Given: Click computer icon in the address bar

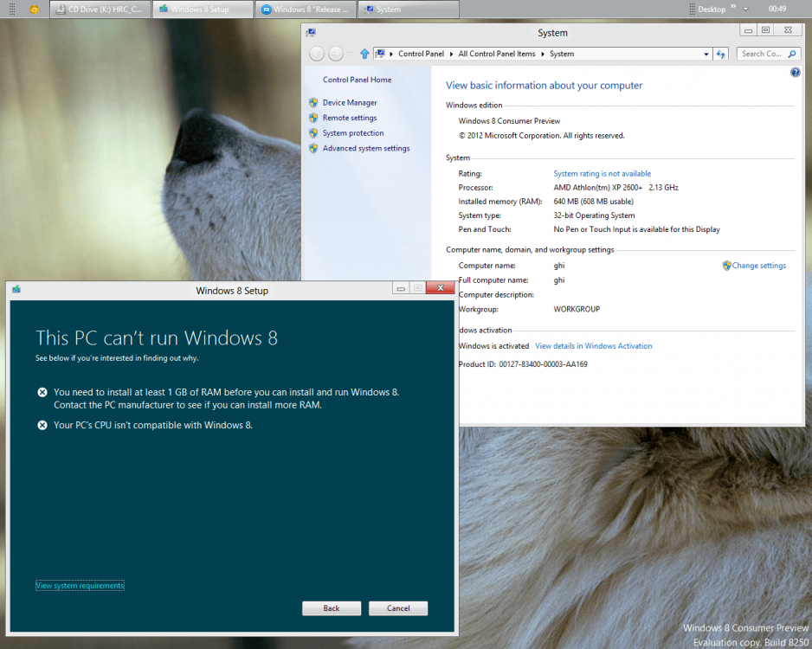Looking at the screenshot, I should (381, 54).
